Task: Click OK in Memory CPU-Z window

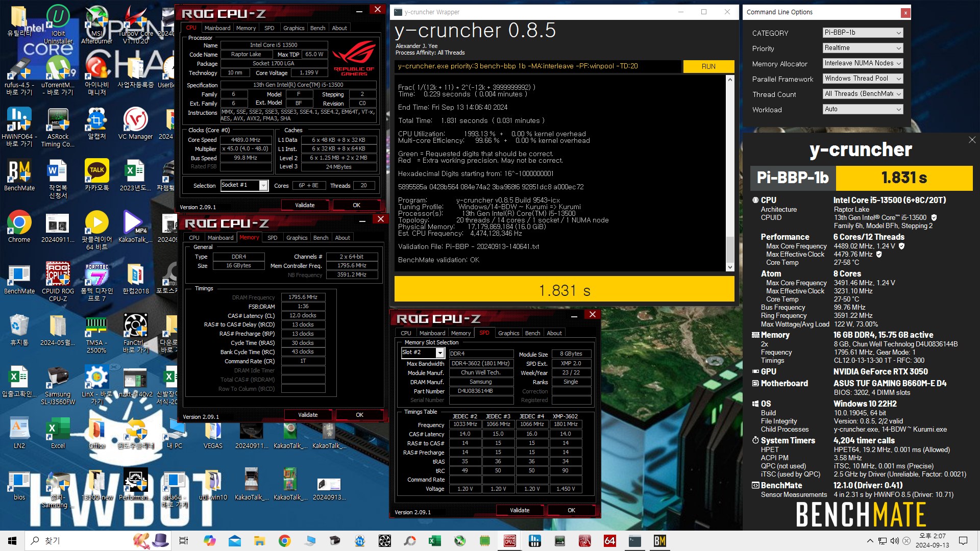Action: click(359, 415)
